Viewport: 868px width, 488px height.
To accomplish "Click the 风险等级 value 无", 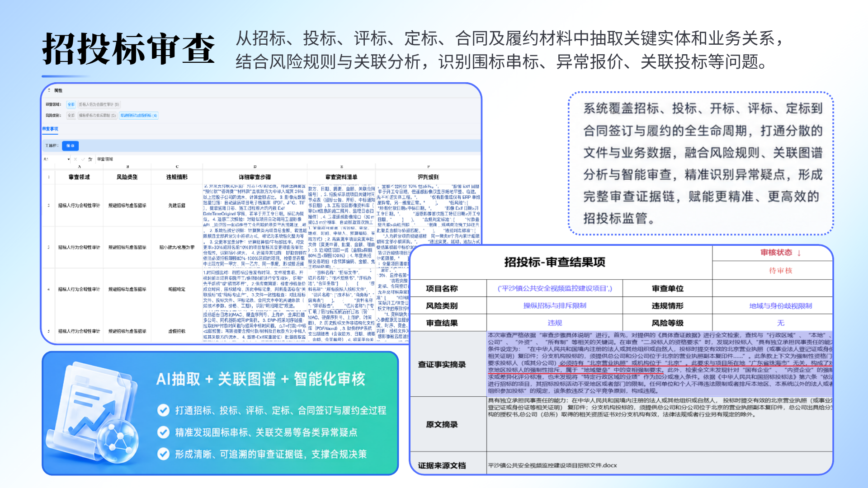I will click(780, 323).
